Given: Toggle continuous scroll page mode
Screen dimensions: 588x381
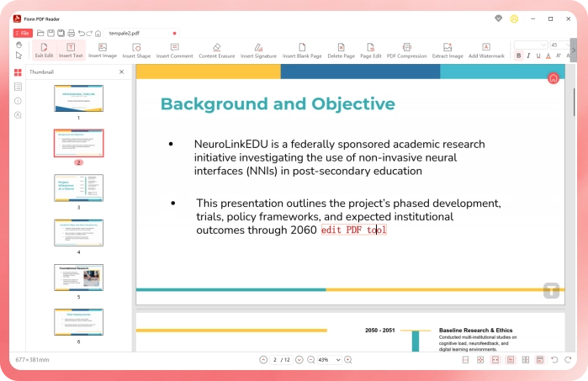Looking at the screenshot, I should tap(511, 360).
